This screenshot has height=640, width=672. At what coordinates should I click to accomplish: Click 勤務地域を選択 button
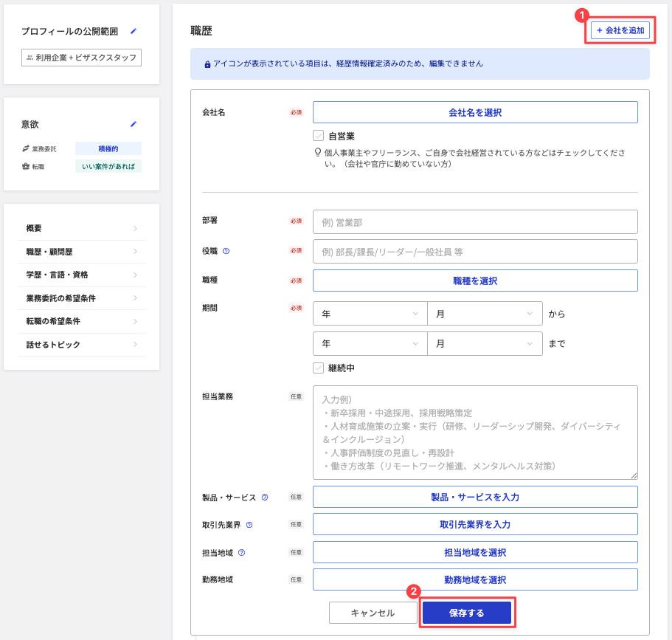pyautogui.click(x=475, y=579)
